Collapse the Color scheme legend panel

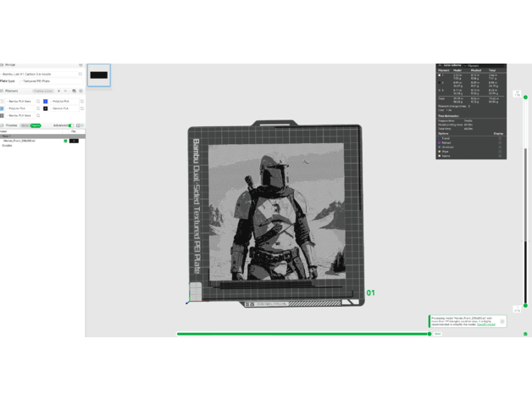pyautogui.click(x=440, y=65)
